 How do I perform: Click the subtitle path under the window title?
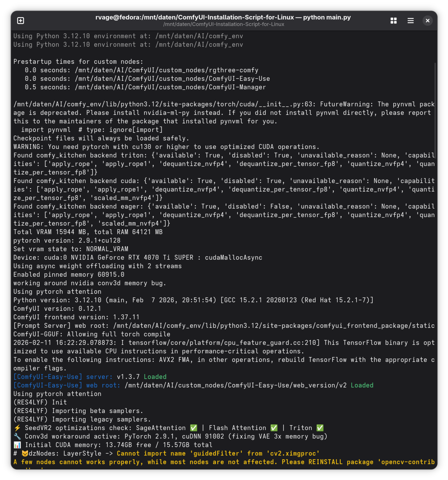click(x=224, y=24)
